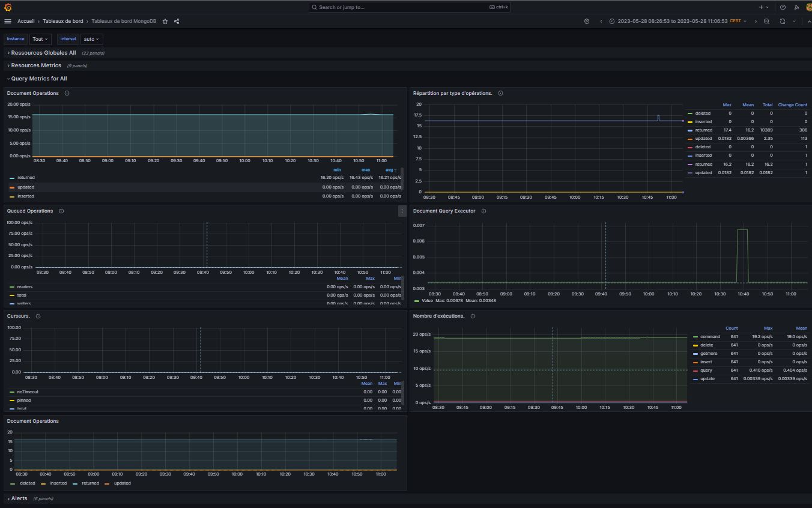Open the news feed icon
The height and width of the screenshot is (508, 812).
797,7
